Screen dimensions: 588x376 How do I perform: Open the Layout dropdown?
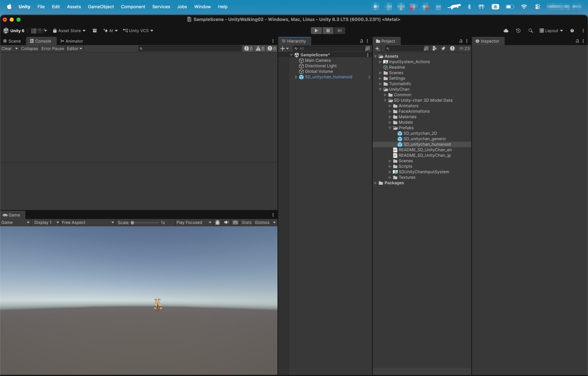(x=551, y=31)
